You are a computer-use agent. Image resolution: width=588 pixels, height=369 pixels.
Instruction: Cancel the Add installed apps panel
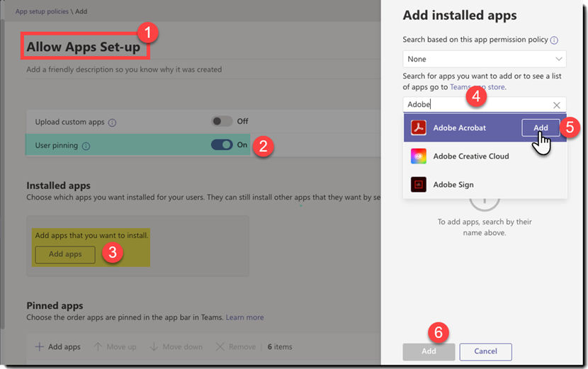[485, 351]
